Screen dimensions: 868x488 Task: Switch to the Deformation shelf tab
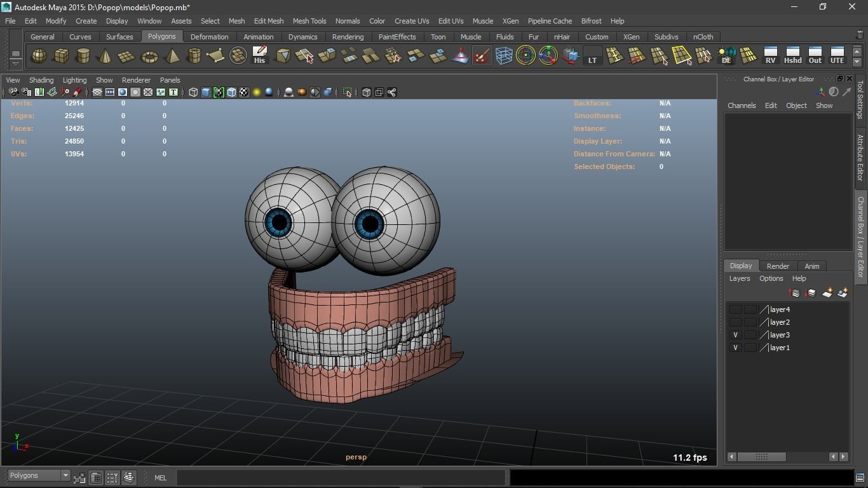pos(209,37)
